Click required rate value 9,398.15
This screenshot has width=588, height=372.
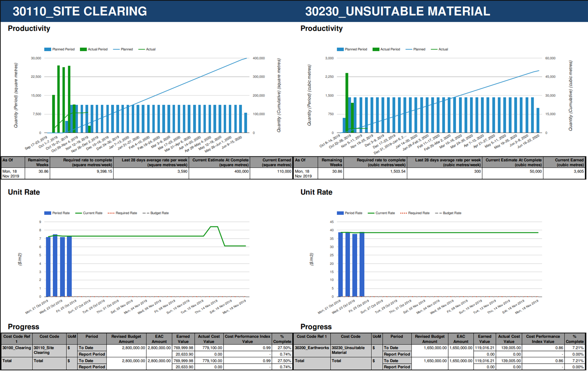(x=104, y=172)
